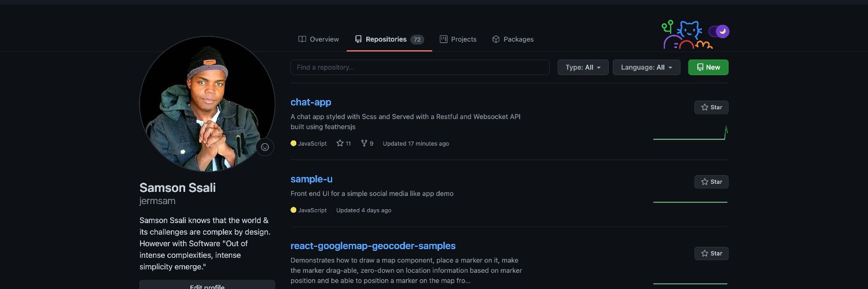
Task: Click the Edit profile button
Action: (x=207, y=285)
